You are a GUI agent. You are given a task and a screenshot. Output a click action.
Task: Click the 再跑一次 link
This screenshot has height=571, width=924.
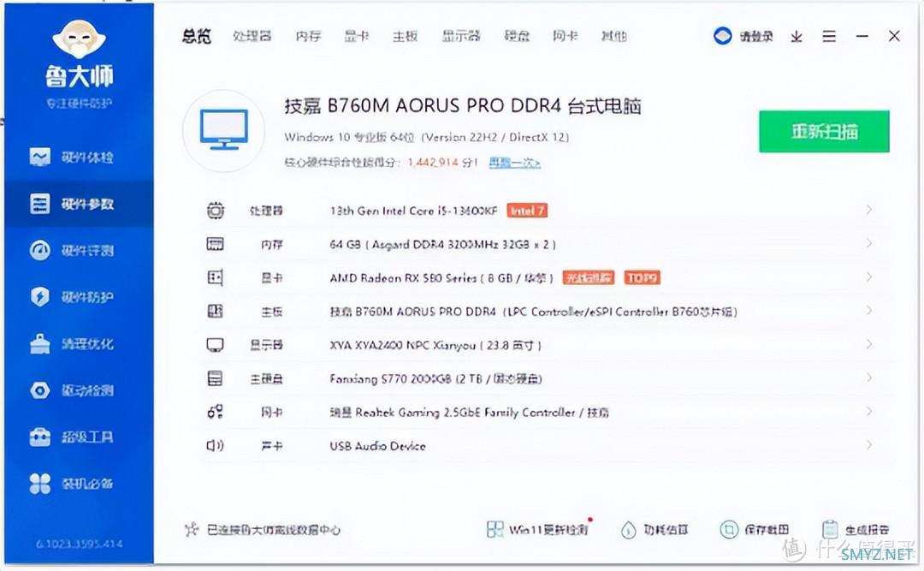(514, 162)
